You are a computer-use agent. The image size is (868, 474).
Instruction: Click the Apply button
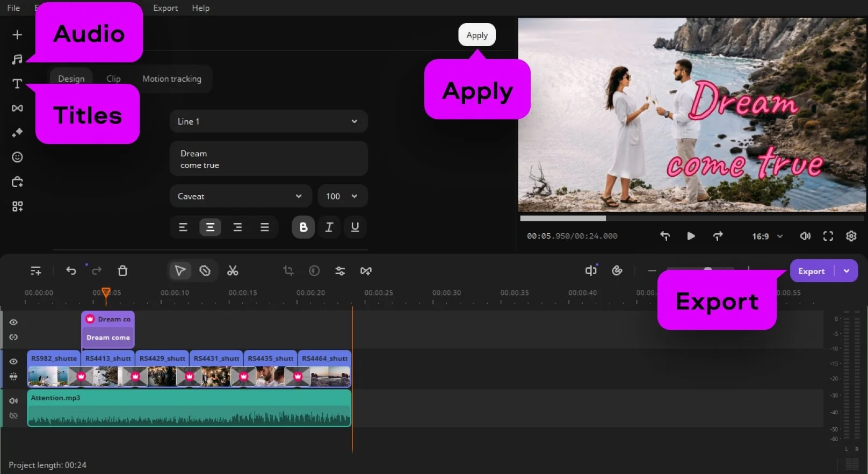(476, 35)
